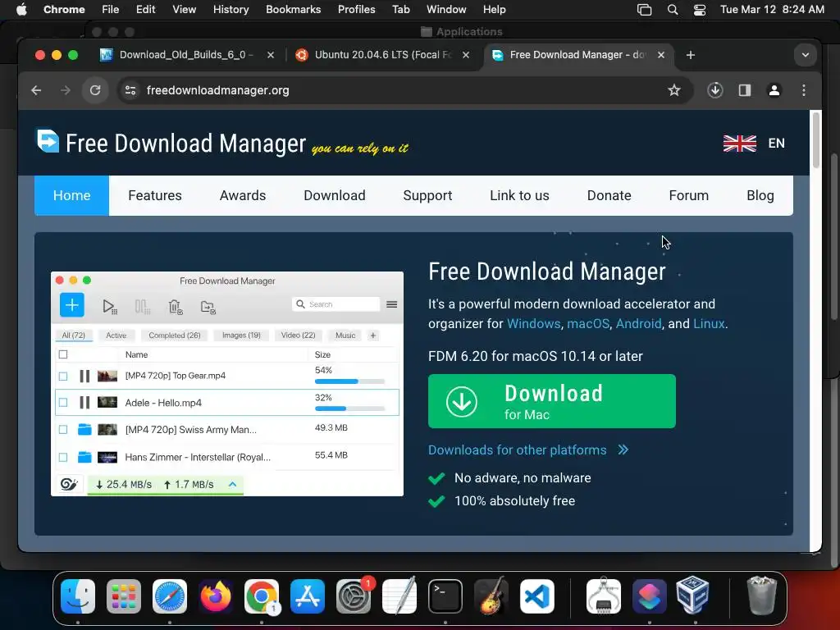Bookmark this page with the star icon
Screen dimensions: 840x630
pos(674,90)
